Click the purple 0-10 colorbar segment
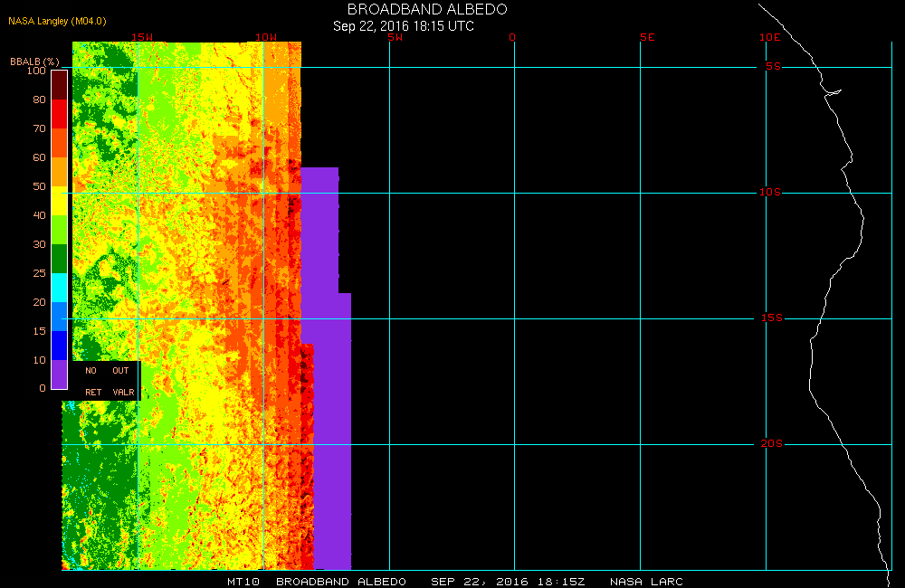905x588 pixels. pos(59,374)
